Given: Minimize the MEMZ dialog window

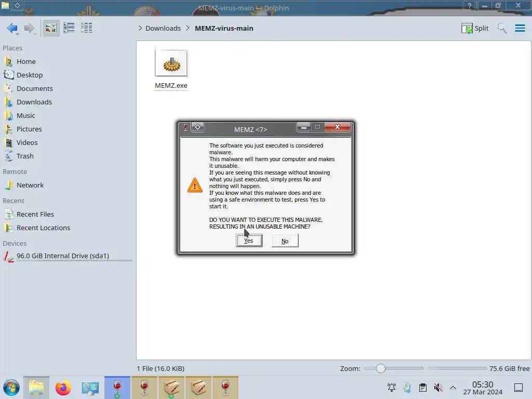Looking at the screenshot, I should point(303,127).
